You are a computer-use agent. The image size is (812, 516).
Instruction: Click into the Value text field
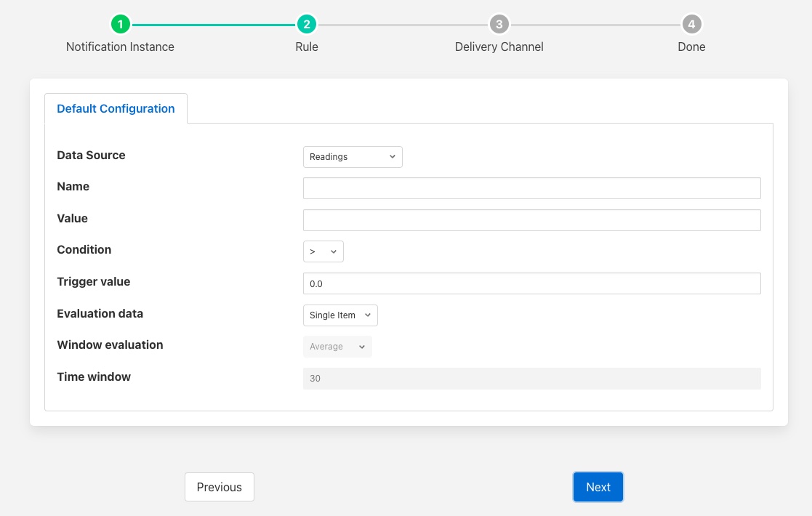pos(531,220)
